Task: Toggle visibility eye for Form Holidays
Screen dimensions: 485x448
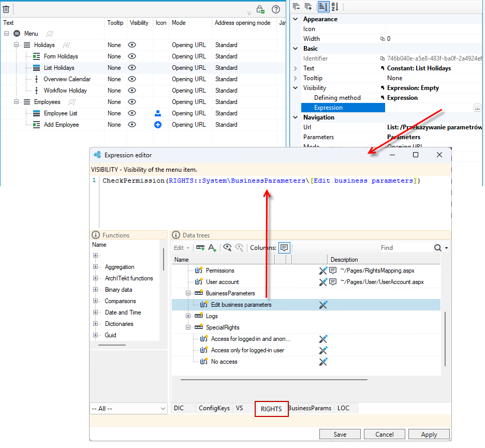Action: tap(132, 56)
